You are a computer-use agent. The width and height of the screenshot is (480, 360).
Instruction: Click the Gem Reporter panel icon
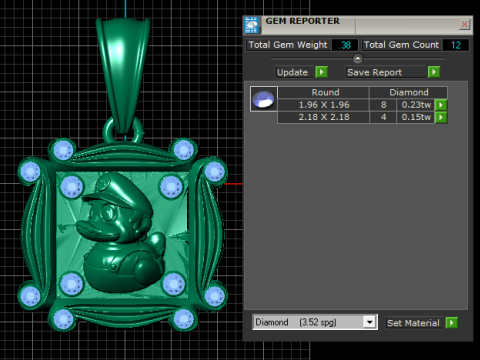(252, 25)
